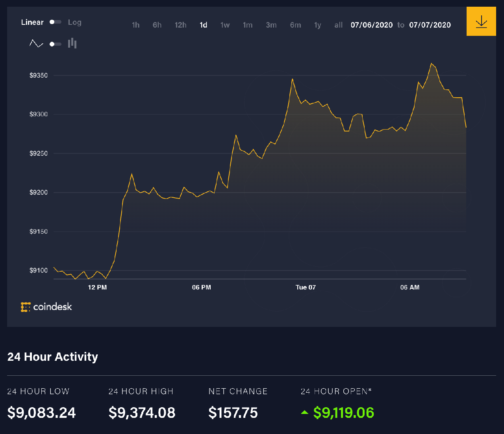Screen dimensions: 504x434
Task: Click the 24 Hour Activity heading
Action: (52, 357)
